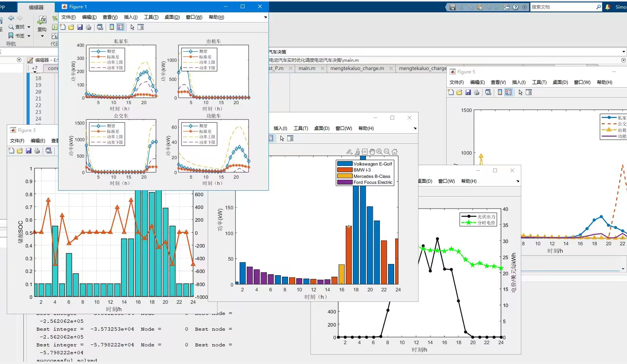Toggle Insert Legend in Figure 5 toolbar
Screen dimensions: 627x364
pyautogui.click(x=508, y=92)
